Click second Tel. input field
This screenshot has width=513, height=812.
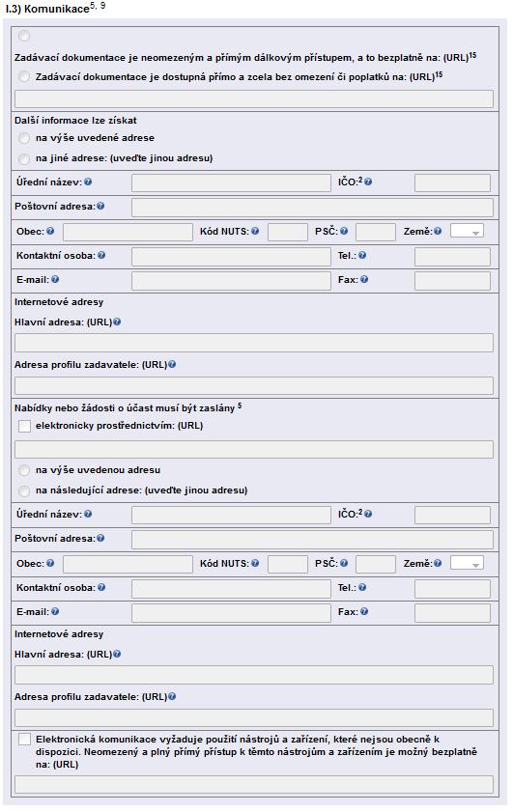click(x=452, y=589)
